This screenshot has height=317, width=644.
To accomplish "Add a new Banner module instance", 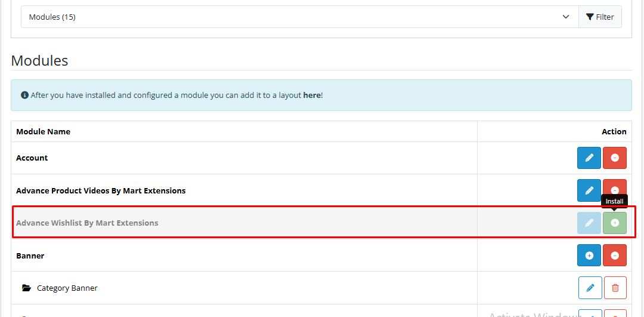I will [x=589, y=256].
